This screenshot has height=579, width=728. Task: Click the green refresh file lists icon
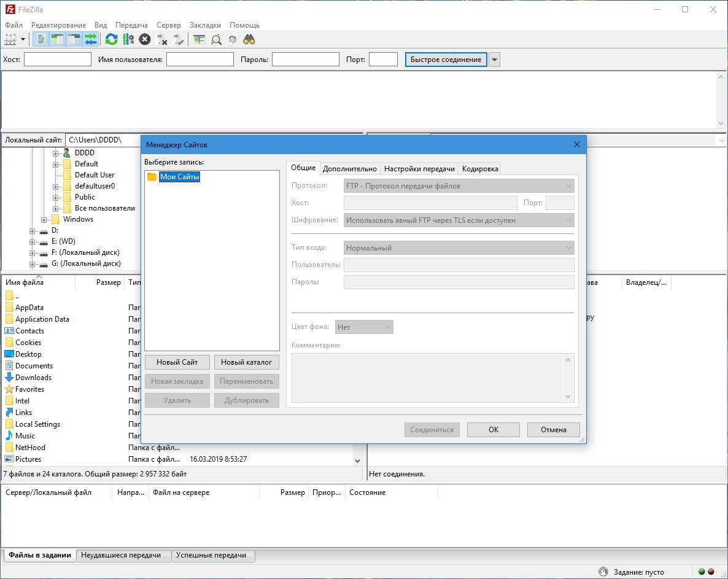point(112,39)
